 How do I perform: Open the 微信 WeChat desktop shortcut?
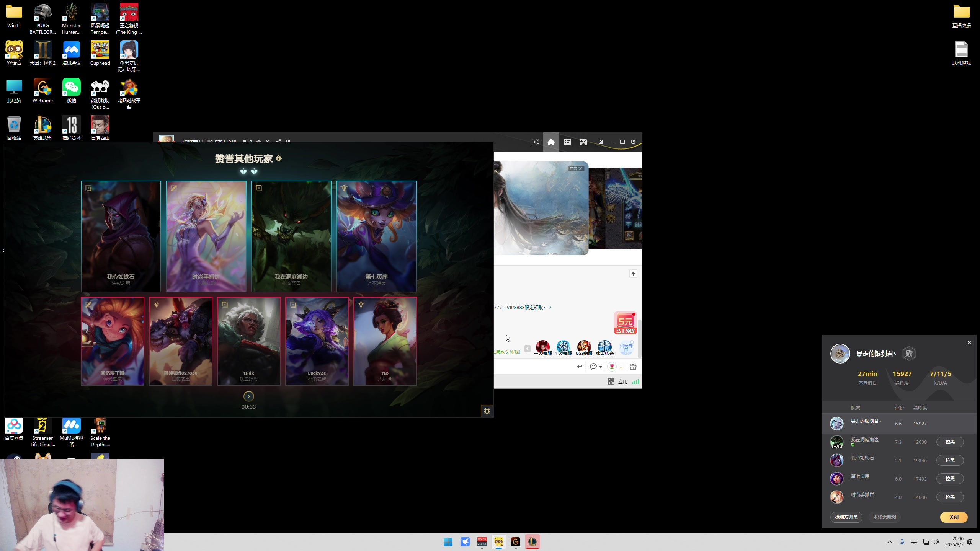(72, 91)
